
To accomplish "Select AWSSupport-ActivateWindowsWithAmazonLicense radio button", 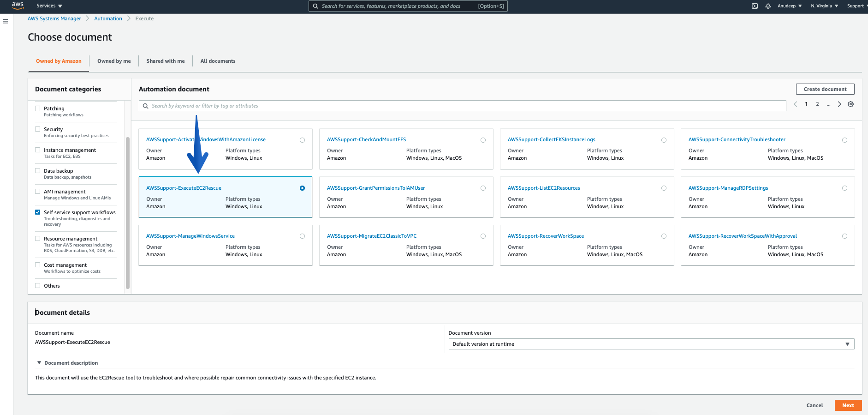I will pos(302,140).
